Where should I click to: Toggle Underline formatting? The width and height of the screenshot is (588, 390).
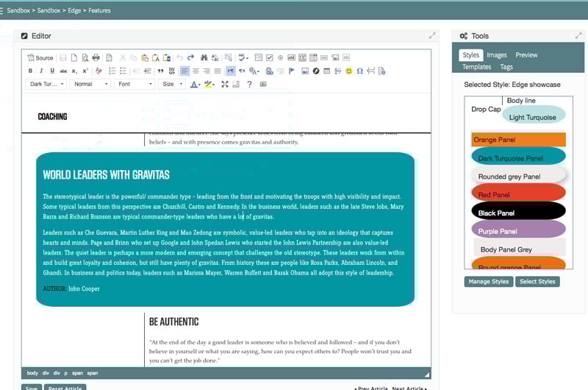point(52,71)
